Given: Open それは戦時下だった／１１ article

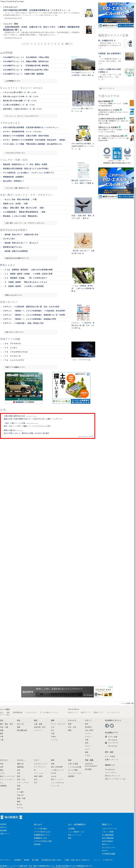Looking at the screenshot, I should (26, 57).
